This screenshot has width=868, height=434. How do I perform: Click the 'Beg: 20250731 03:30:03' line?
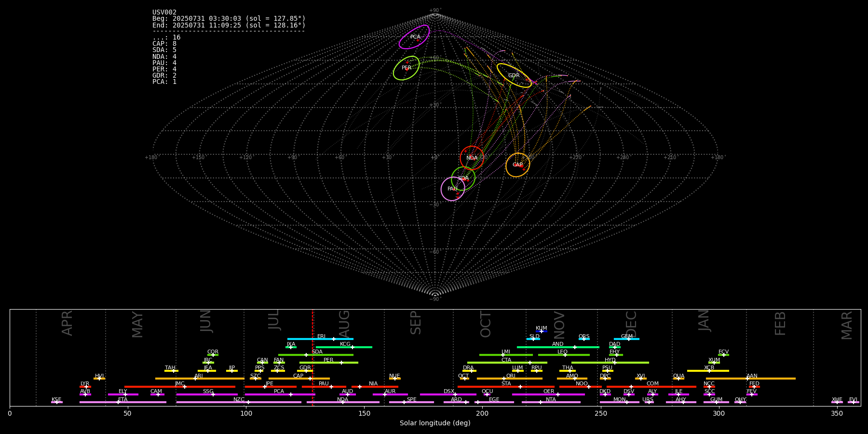pyautogui.click(x=229, y=18)
